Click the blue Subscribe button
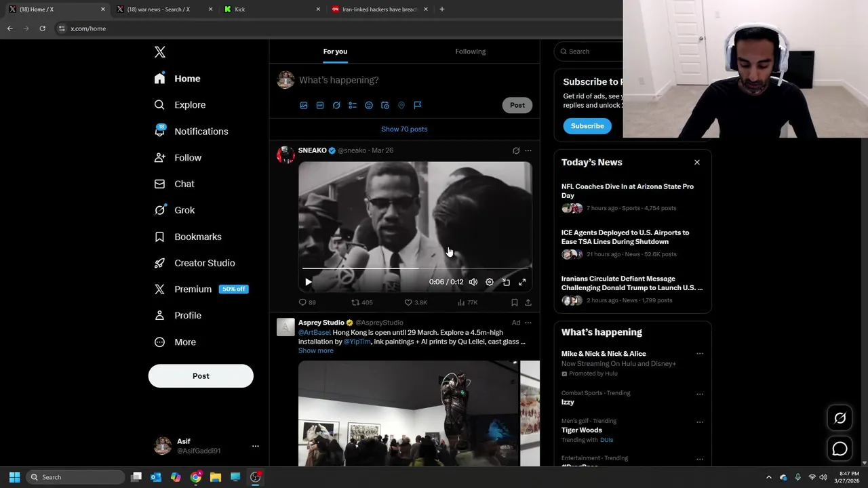 [x=587, y=126]
